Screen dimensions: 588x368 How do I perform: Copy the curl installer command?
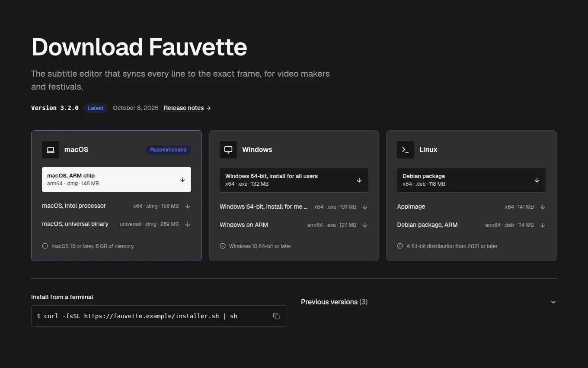pos(276,316)
